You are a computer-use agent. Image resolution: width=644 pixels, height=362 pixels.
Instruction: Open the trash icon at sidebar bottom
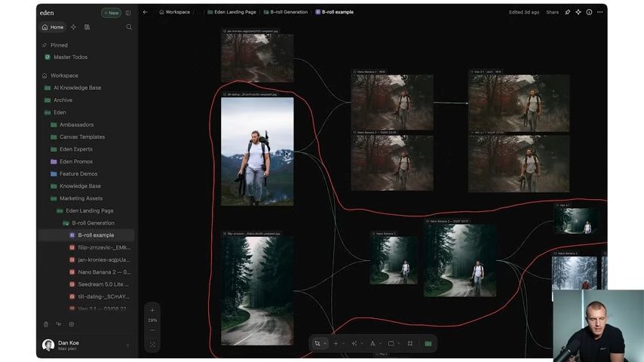point(46,324)
